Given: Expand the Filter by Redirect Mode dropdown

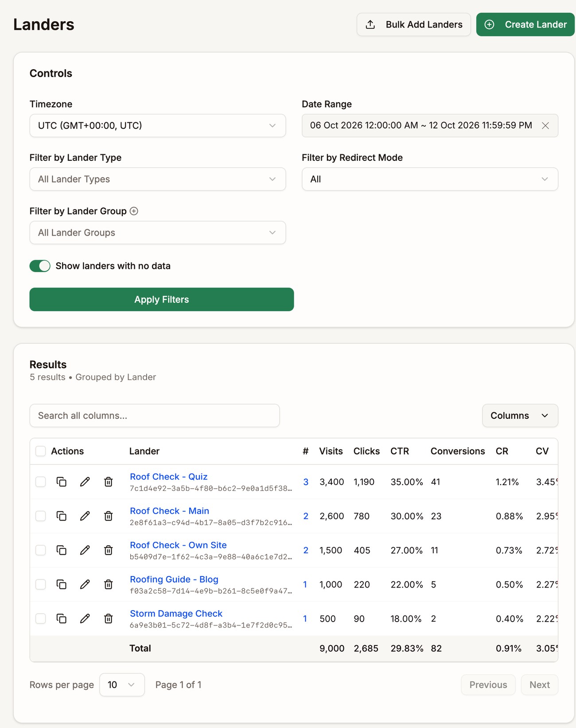Looking at the screenshot, I should [x=430, y=179].
